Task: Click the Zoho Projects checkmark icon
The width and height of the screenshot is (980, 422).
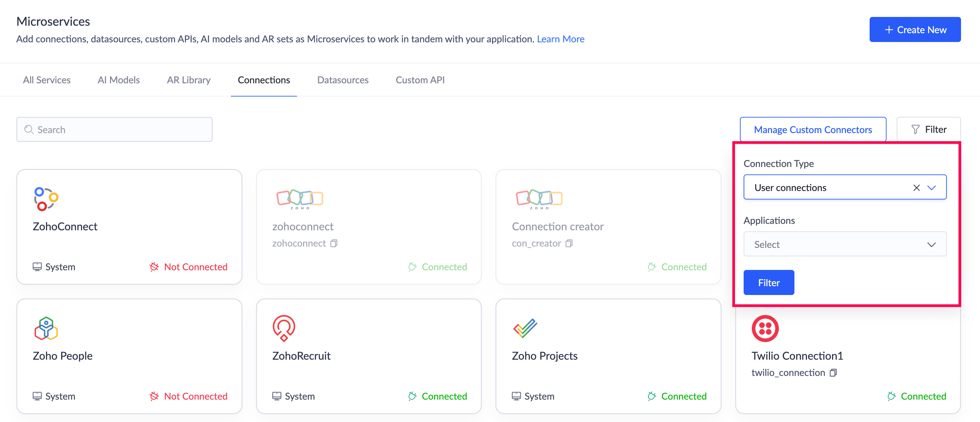Action: pos(525,328)
